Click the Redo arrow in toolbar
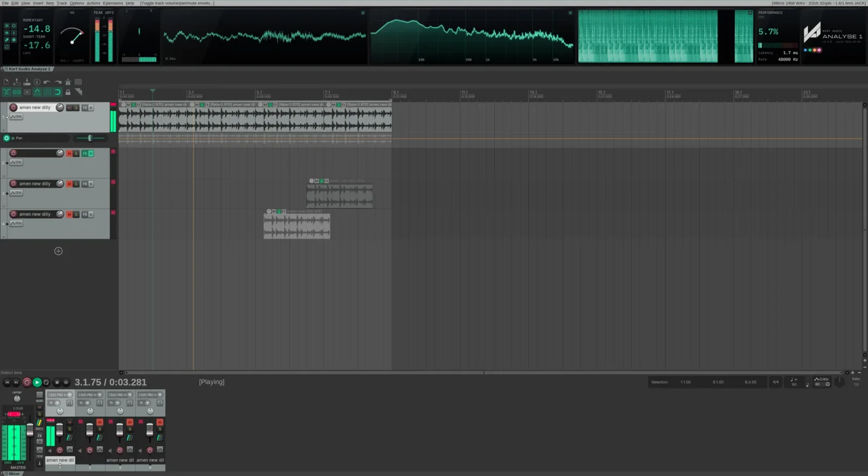 [x=58, y=82]
